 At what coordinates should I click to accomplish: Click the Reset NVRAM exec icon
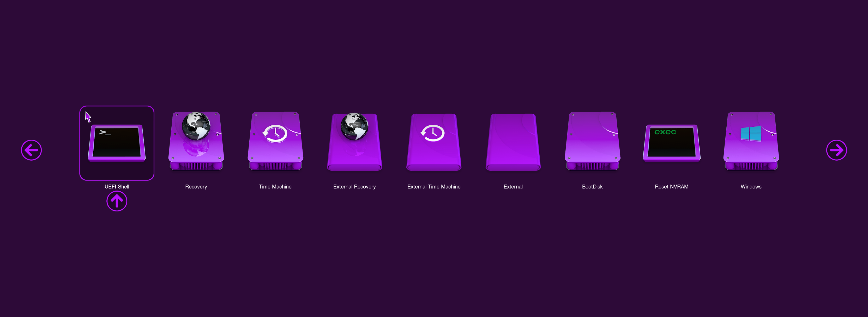coord(672,143)
